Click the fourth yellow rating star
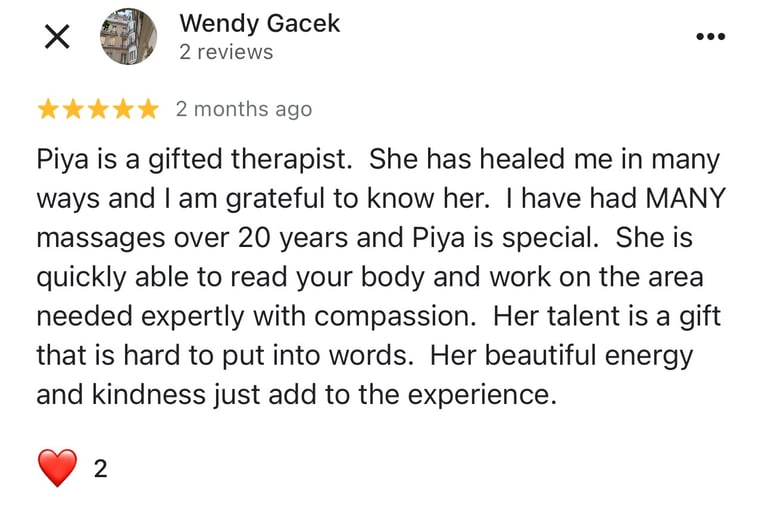The image size is (768, 517). tap(123, 109)
